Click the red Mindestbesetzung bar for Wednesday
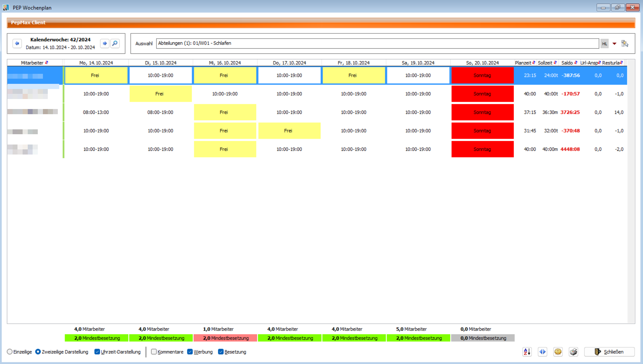This screenshot has height=364, width=643. [225, 338]
